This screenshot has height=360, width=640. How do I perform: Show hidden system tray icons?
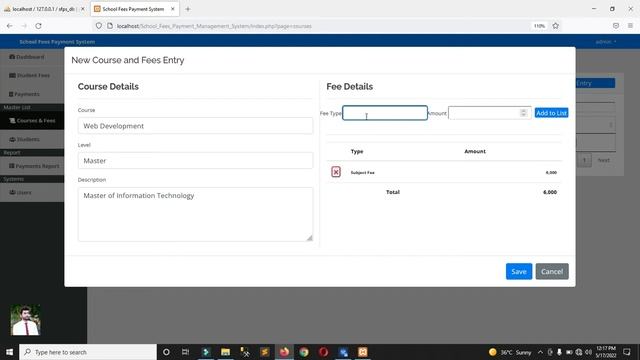540,352
